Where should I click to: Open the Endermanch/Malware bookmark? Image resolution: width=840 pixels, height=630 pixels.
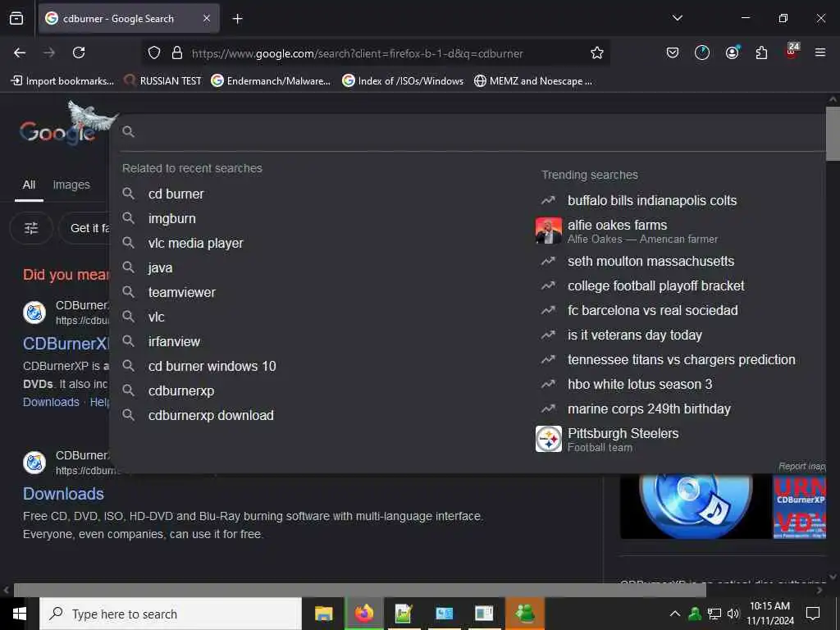pos(271,81)
